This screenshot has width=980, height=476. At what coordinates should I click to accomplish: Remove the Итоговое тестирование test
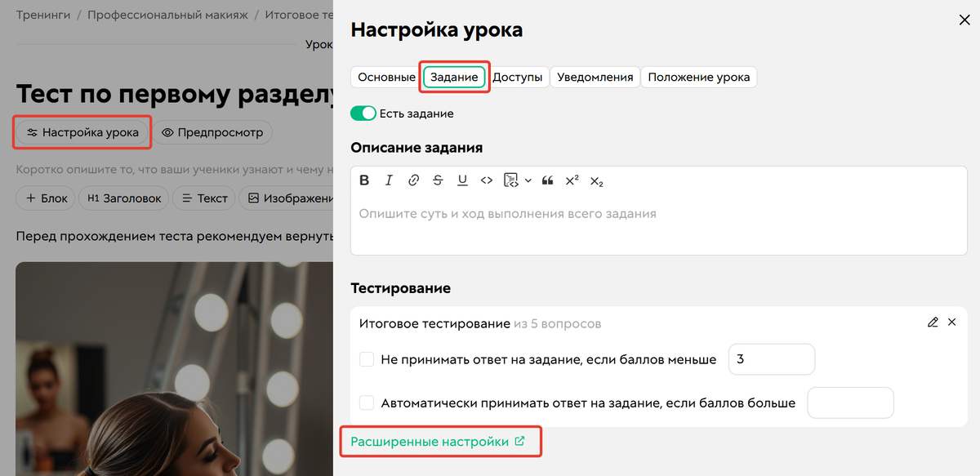coord(951,323)
